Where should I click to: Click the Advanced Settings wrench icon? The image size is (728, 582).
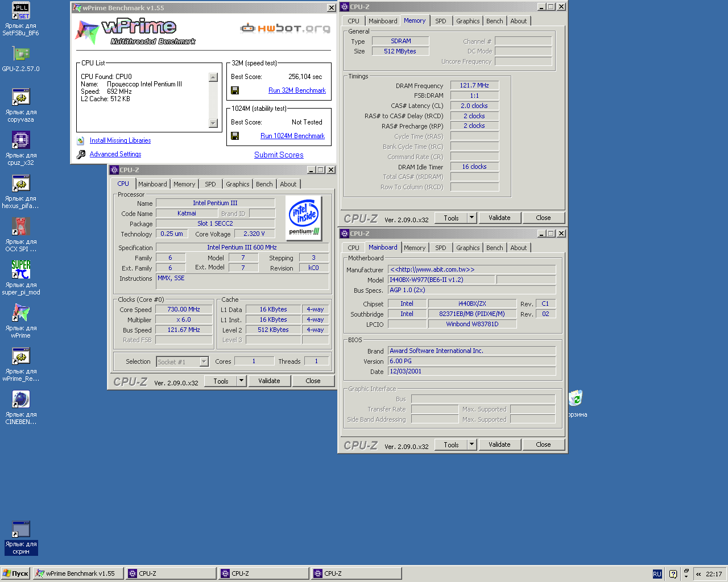[x=81, y=154]
